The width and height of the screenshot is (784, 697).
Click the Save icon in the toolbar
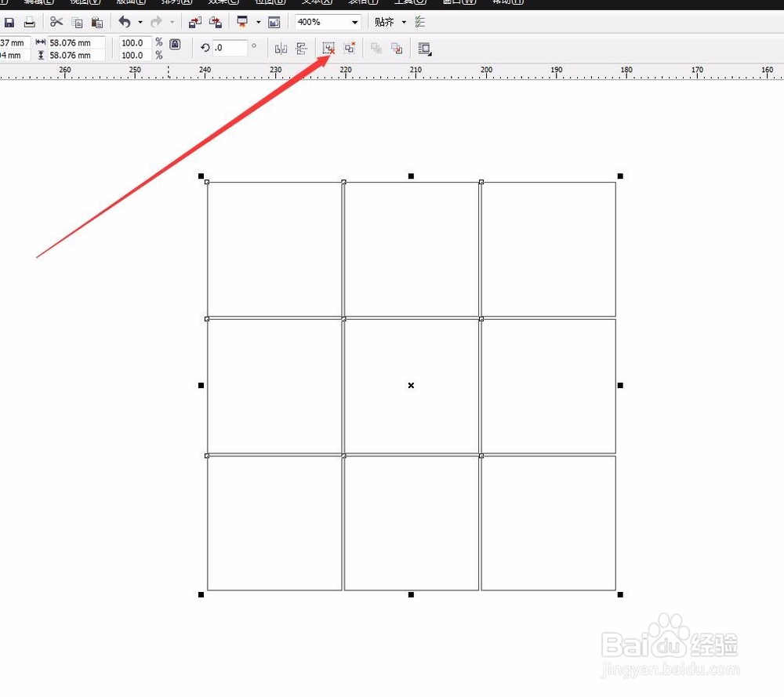click(9, 23)
